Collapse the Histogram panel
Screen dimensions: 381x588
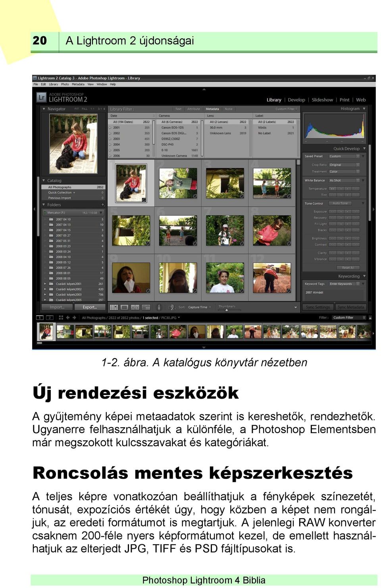click(x=364, y=108)
